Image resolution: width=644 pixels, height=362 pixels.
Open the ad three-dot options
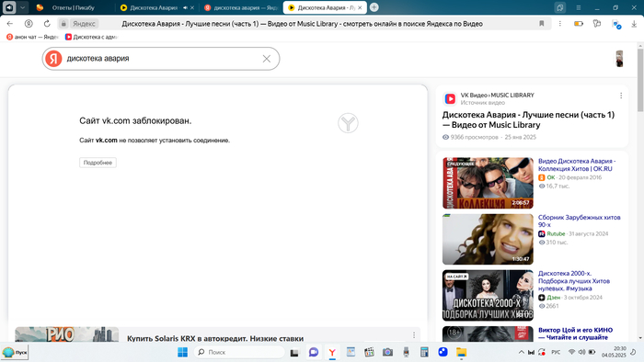pos(414,335)
